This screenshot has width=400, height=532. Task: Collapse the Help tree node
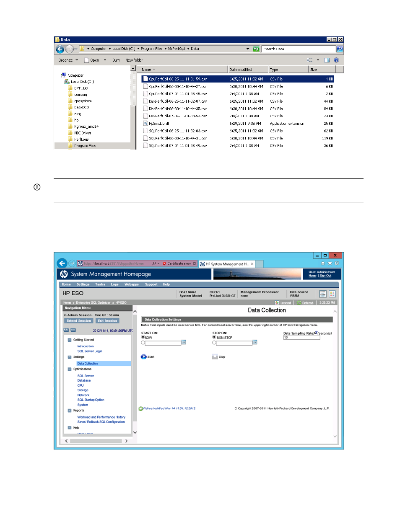point(70,428)
